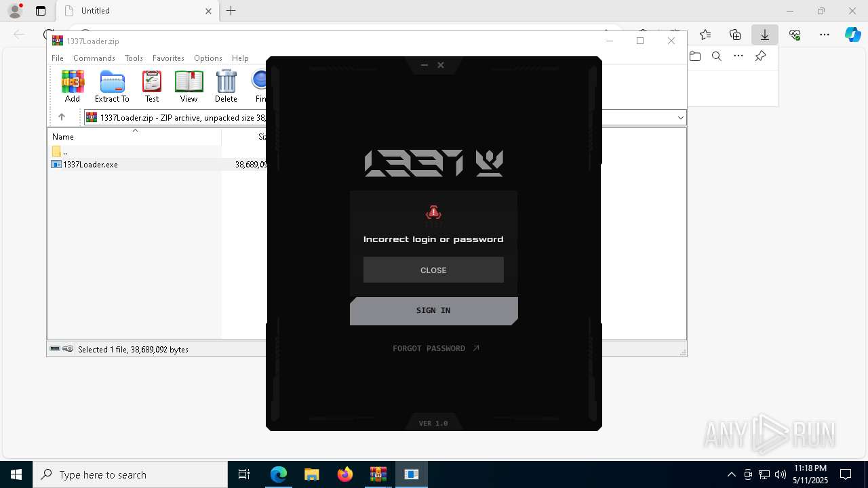Open Edge tab actions menu icon
Screen dimensions: 868x488
click(41, 11)
